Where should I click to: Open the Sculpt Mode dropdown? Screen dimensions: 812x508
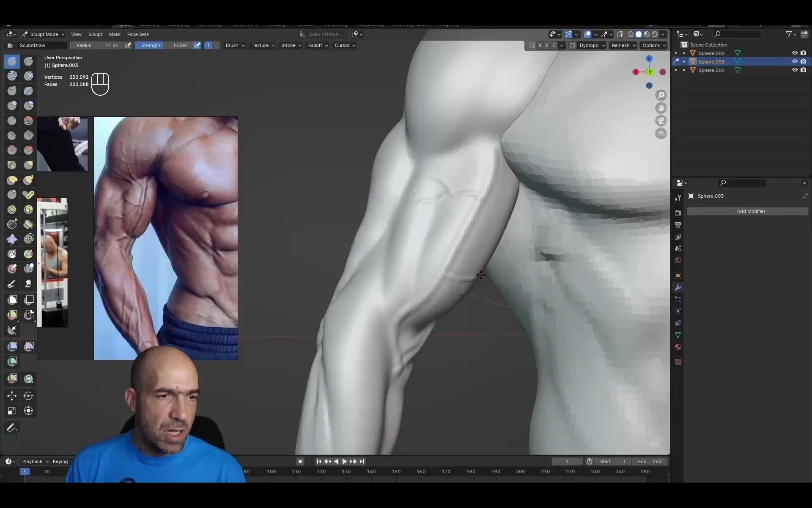coord(43,34)
